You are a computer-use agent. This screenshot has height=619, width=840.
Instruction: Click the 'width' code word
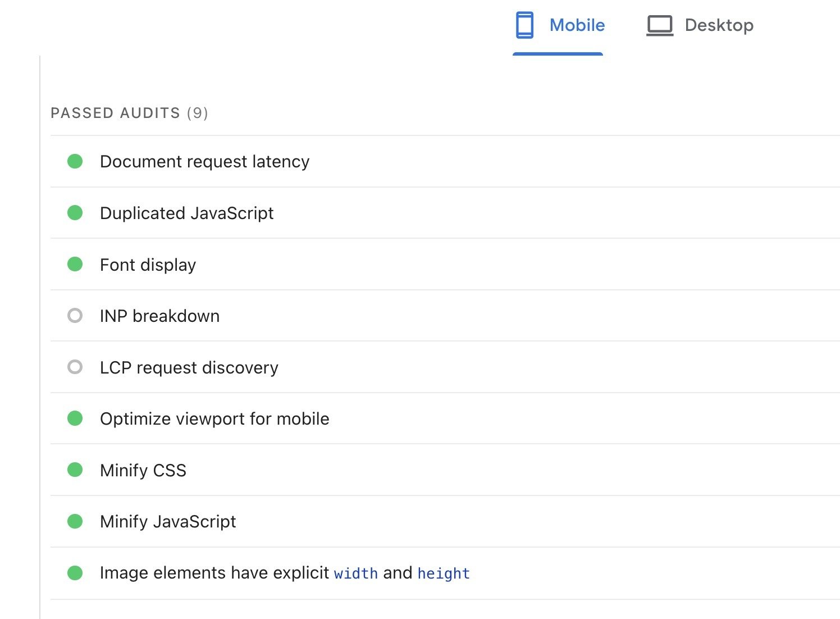pos(356,574)
